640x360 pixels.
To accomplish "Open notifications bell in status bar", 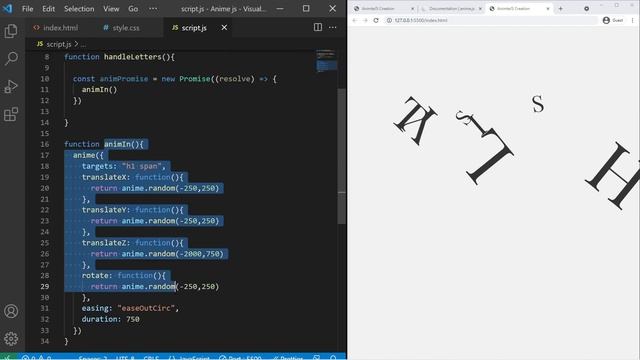I will pyautogui.click(x=333, y=358).
